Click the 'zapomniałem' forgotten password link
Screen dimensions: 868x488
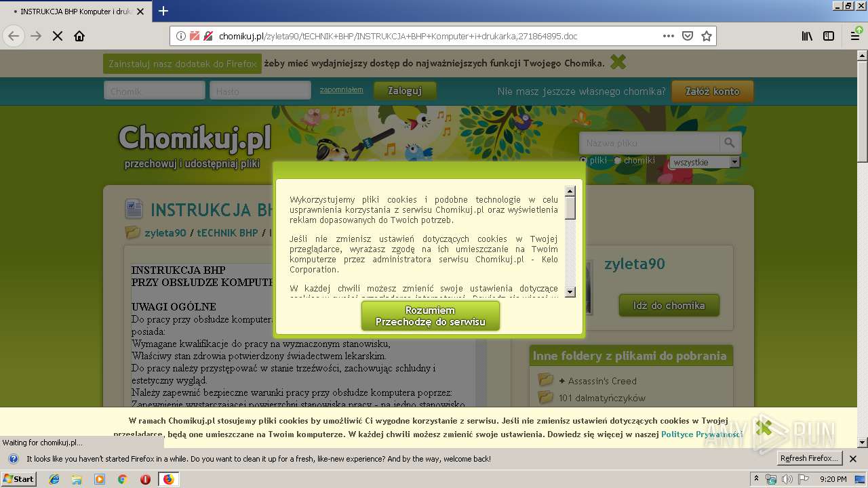(341, 89)
